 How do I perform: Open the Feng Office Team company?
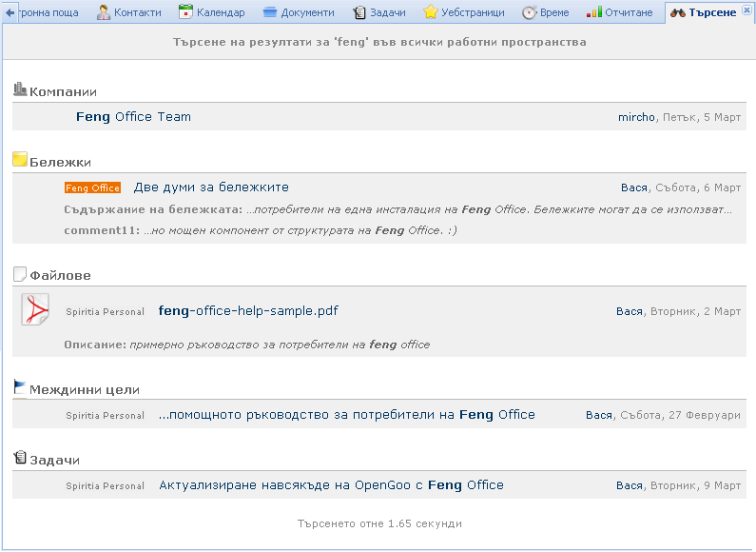pyautogui.click(x=133, y=117)
